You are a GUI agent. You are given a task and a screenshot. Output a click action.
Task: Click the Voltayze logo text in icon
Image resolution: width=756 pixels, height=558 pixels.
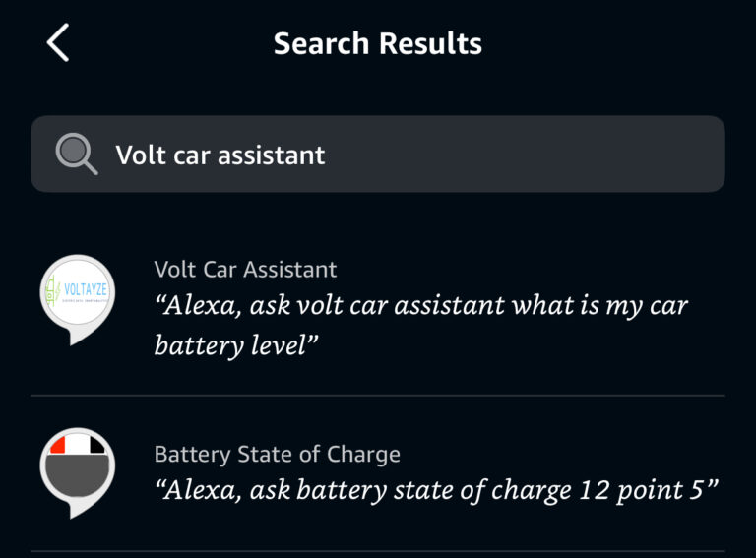[87, 292]
